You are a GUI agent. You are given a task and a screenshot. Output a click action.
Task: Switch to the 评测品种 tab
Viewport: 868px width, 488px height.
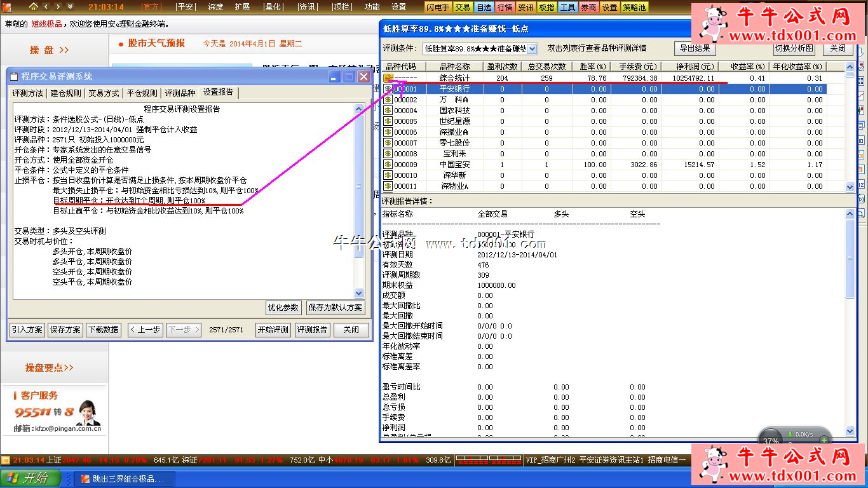[x=180, y=93]
